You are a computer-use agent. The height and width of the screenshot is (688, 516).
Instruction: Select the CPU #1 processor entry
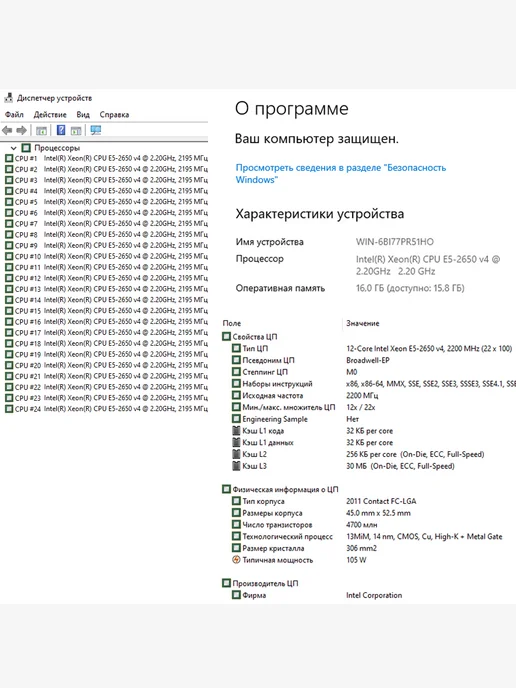tap(106, 158)
